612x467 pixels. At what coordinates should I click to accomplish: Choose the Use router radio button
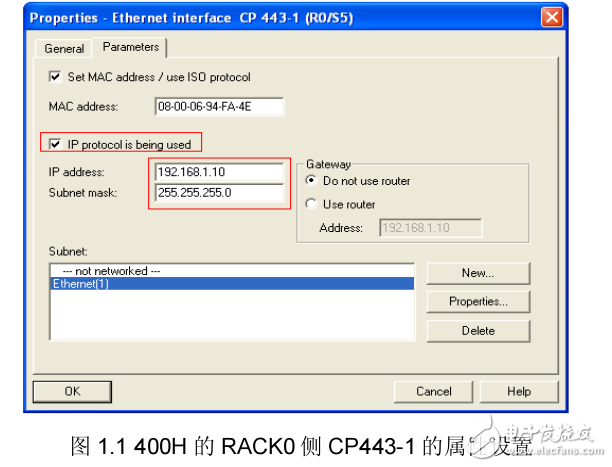[311, 204]
